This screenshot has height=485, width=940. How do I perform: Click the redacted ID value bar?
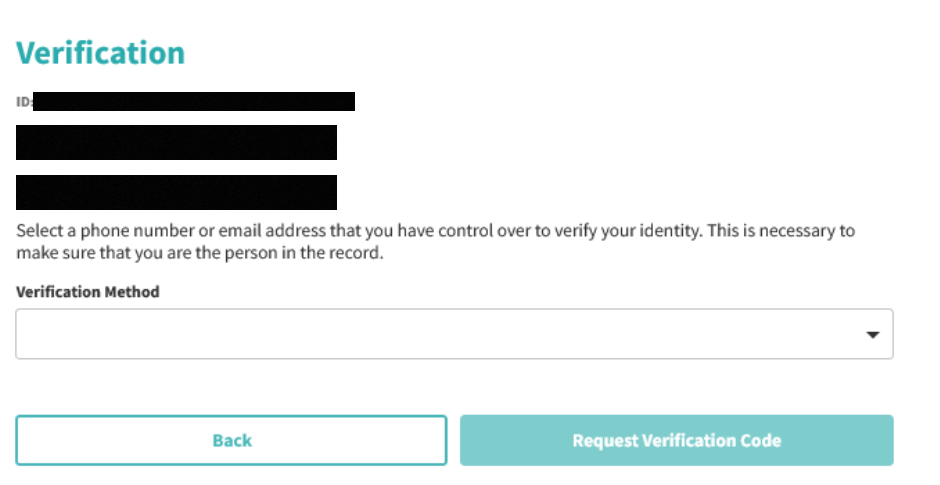click(x=194, y=101)
